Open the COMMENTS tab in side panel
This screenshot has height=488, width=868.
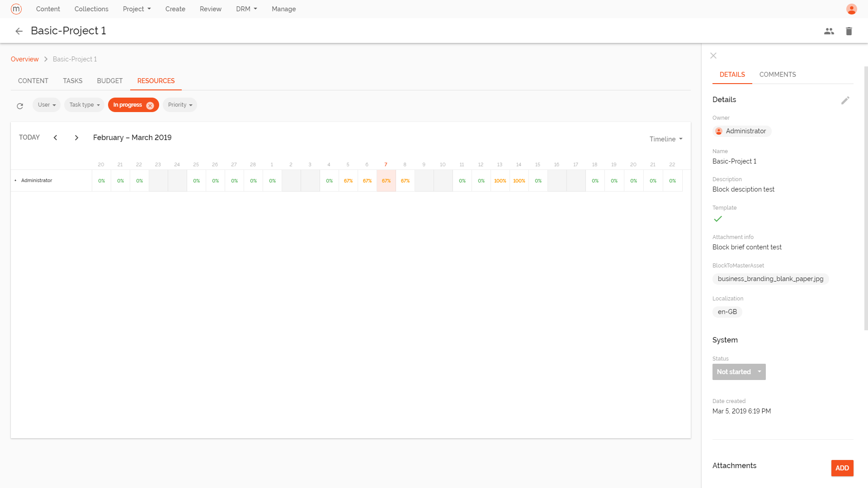(777, 74)
